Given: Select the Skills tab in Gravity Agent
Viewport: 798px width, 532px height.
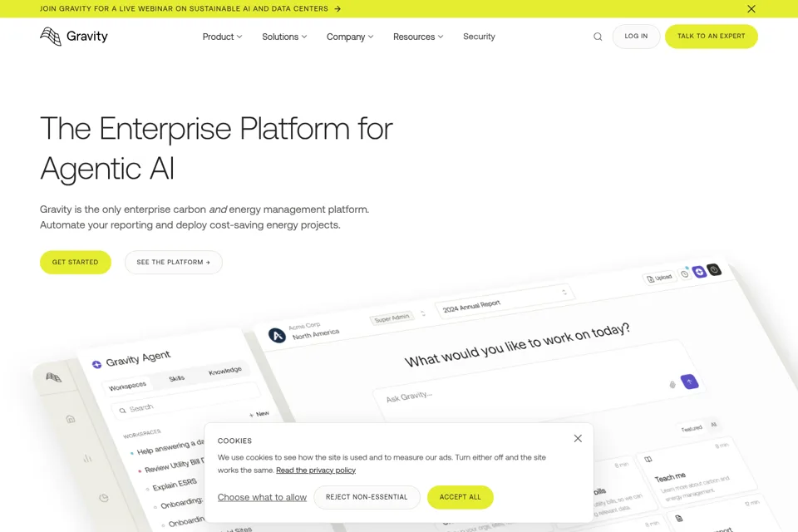Looking at the screenshot, I should (176, 378).
